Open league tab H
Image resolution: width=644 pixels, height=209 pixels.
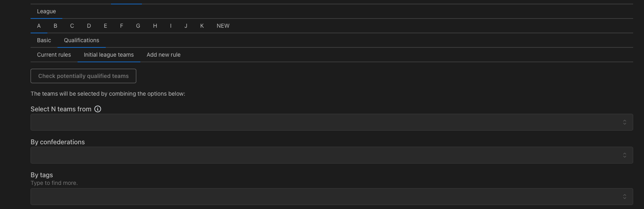[x=155, y=26]
